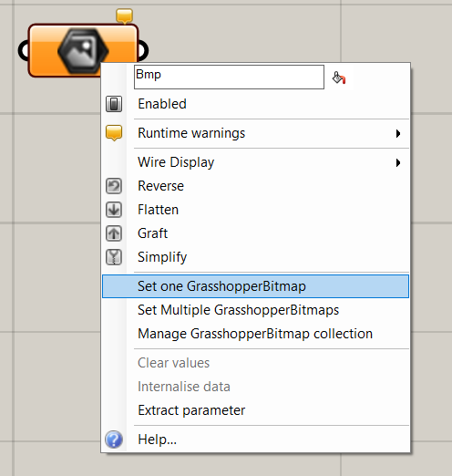The width and height of the screenshot is (452, 476).
Task: Click the blue Help question mark icon
Action: pyautogui.click(x=114, y=440)
